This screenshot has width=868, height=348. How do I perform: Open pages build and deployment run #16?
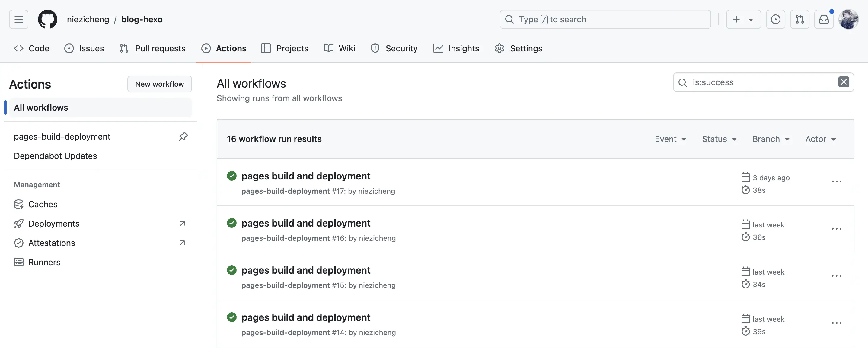coord(306,223)
